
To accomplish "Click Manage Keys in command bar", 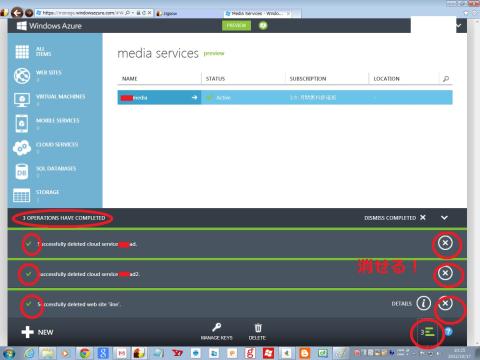I will coord(217,331).
